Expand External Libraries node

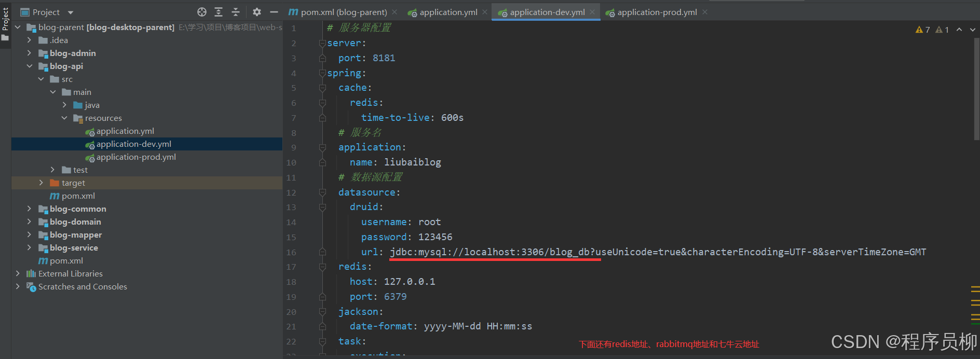[18, 273]
